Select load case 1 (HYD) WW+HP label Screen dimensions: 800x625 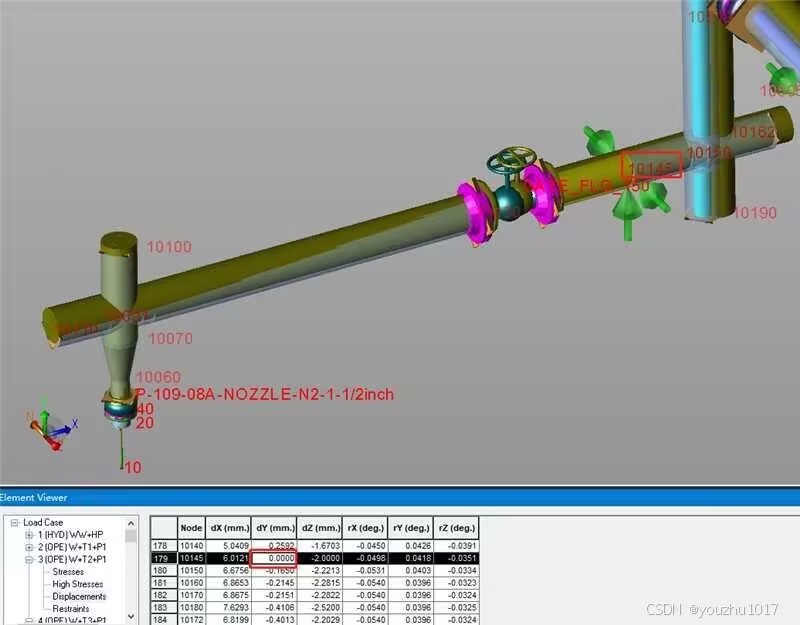[x=70, y=535]
